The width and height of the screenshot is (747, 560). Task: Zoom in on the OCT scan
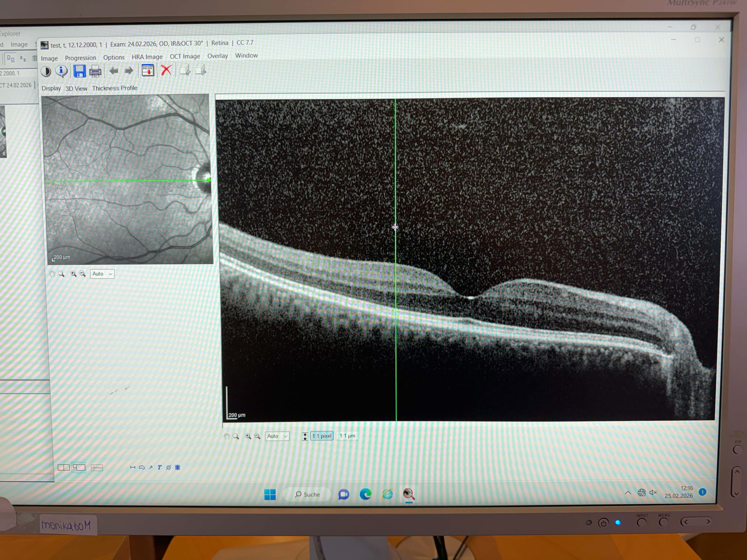248,436
